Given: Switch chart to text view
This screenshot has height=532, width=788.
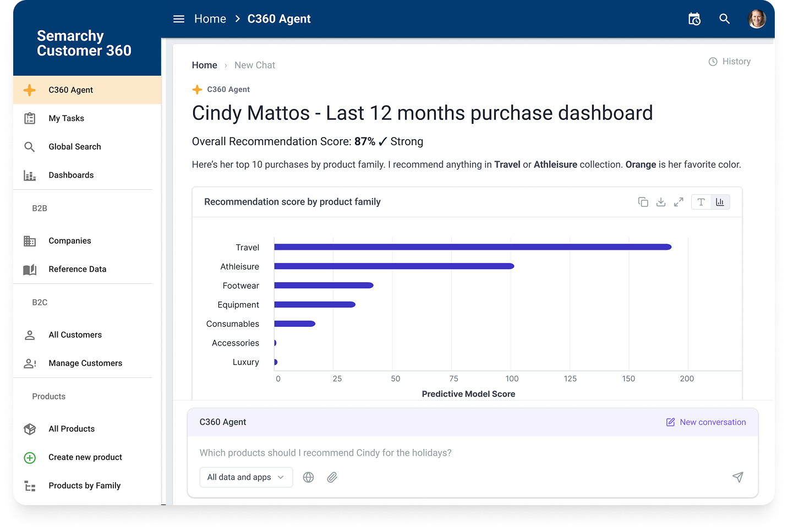Looking at the screenshot, I should [701, 202].
